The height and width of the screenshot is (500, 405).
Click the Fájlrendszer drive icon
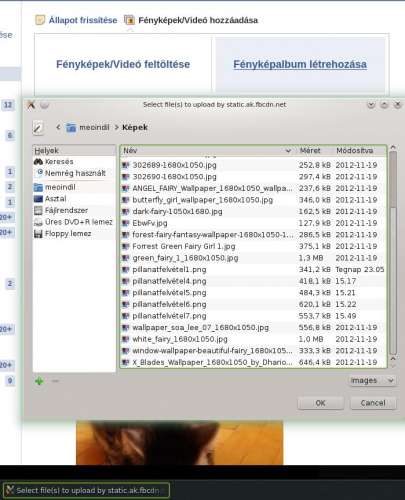coord(38,210)
